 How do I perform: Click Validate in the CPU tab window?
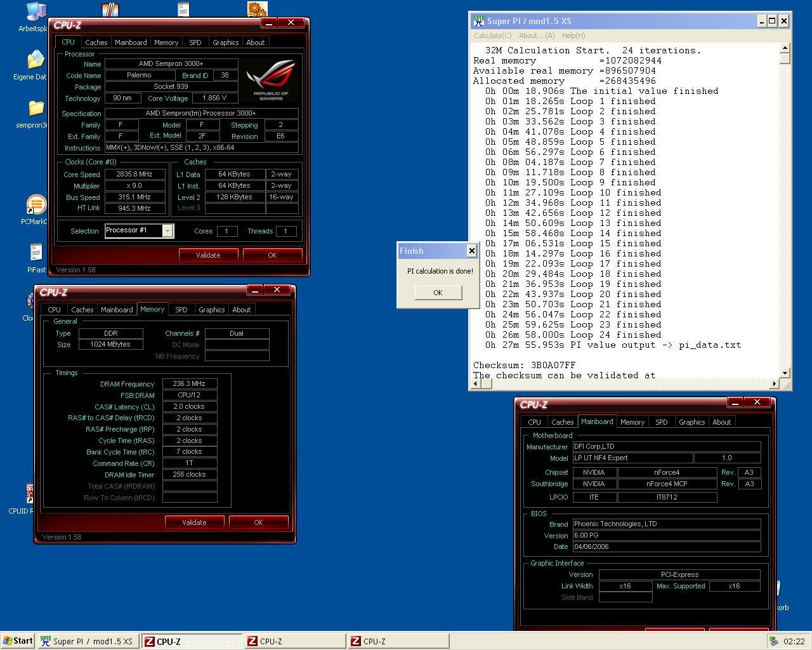pyautogui.click(x=208, y=255)
